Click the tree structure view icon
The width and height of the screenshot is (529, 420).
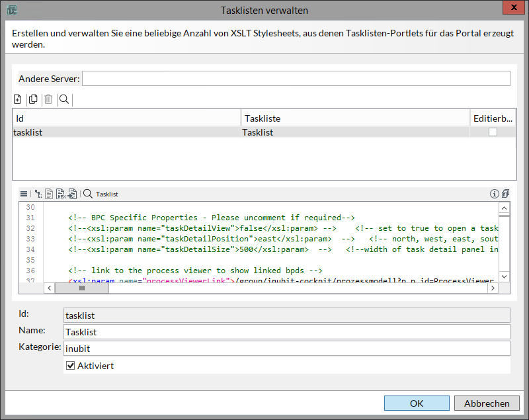pyautogui.click(x=38, y=194)
